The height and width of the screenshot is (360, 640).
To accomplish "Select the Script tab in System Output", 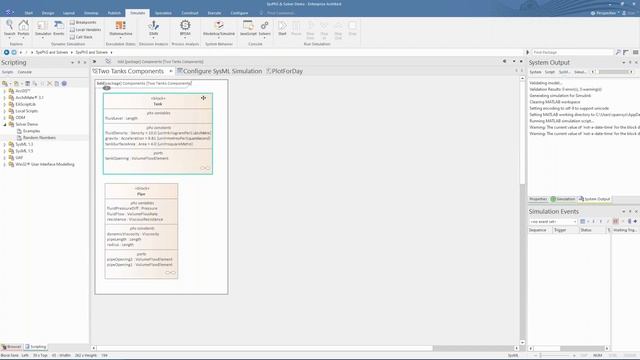I will point(550,72).
